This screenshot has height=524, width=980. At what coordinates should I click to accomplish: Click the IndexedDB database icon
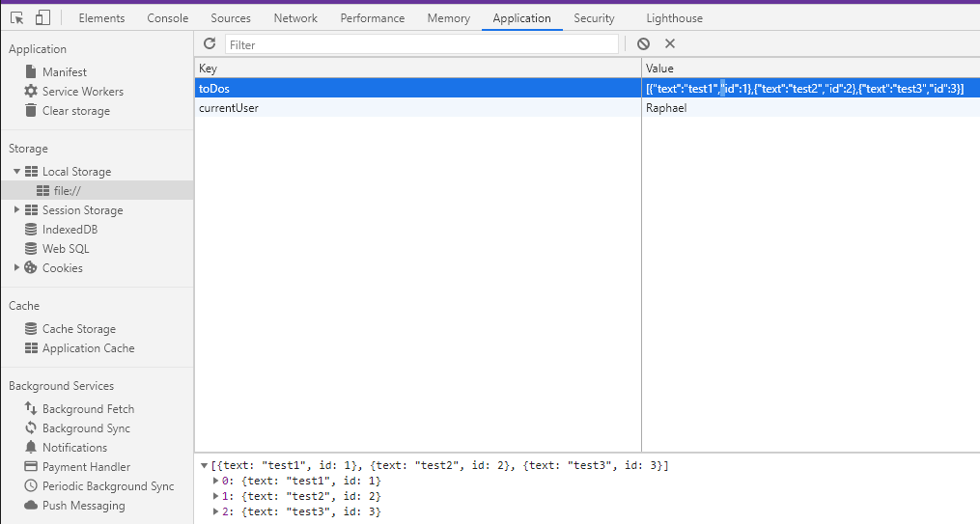tap(31, 230)
